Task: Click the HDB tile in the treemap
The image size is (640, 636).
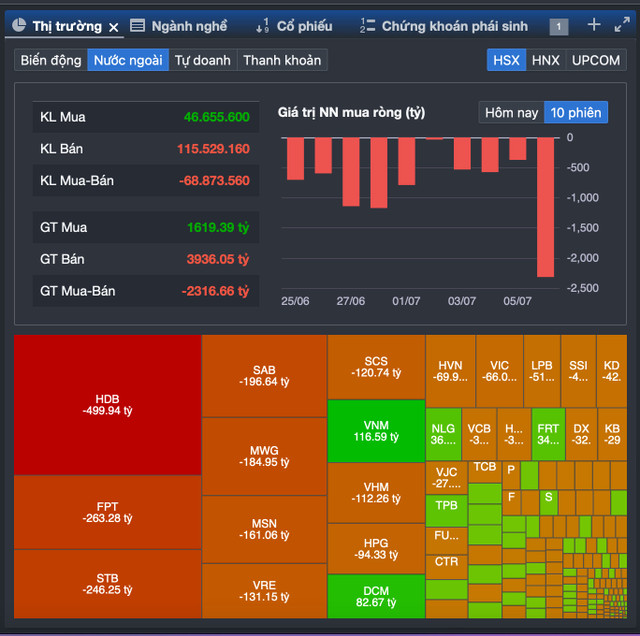Action: coord(107,404)
